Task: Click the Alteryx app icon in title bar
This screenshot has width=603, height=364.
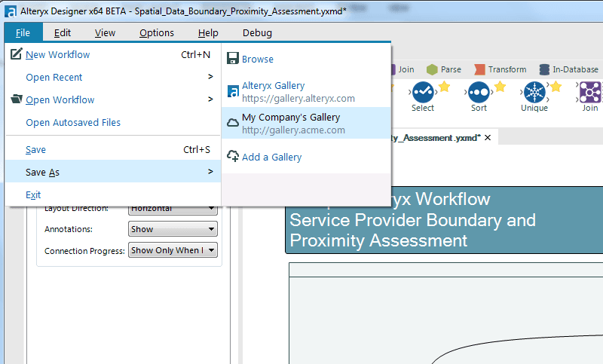Action: click(11, 11)
